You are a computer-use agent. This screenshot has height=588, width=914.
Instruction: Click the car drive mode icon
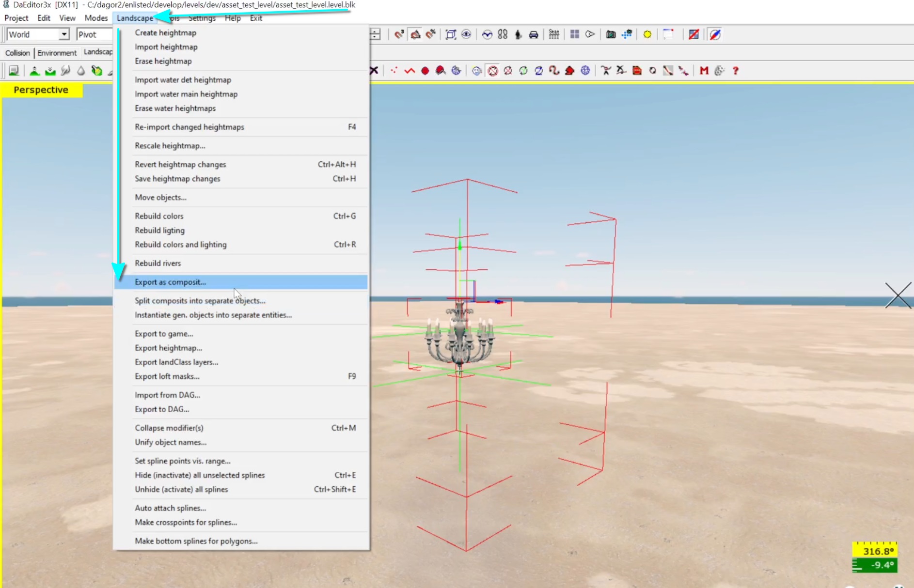point(534,34)
